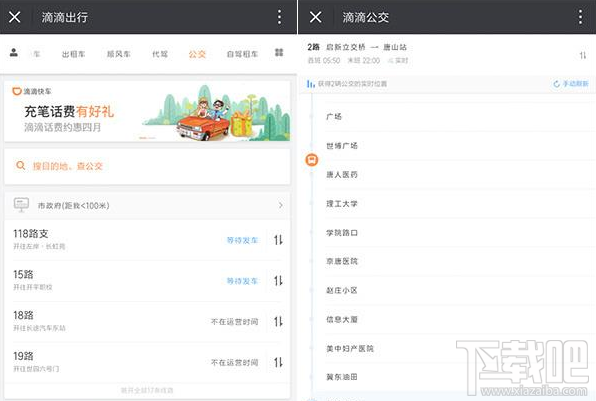Open the all-services grid icon
Screen dimensions: 596x401
click(279, 52)
